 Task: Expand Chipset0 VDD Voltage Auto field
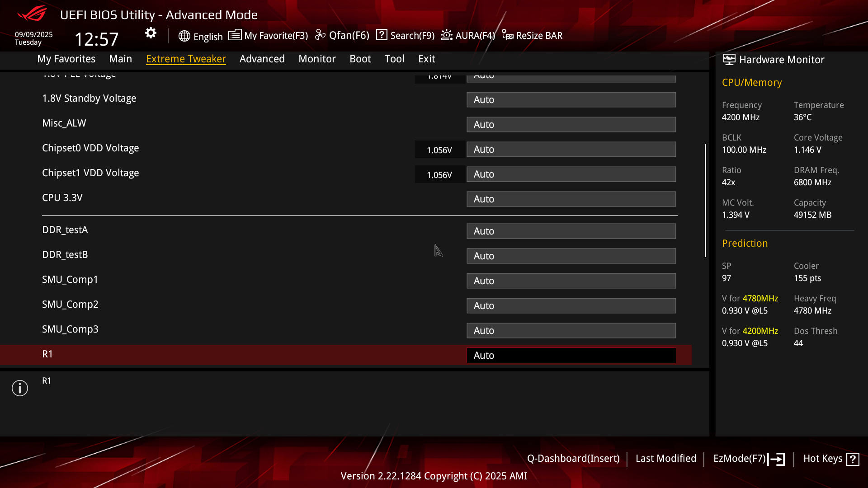571,149
